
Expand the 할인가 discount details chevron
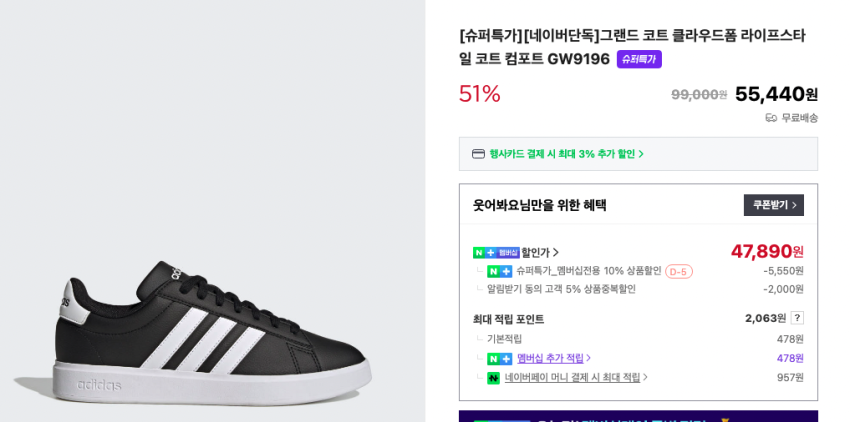coord(556,253)
